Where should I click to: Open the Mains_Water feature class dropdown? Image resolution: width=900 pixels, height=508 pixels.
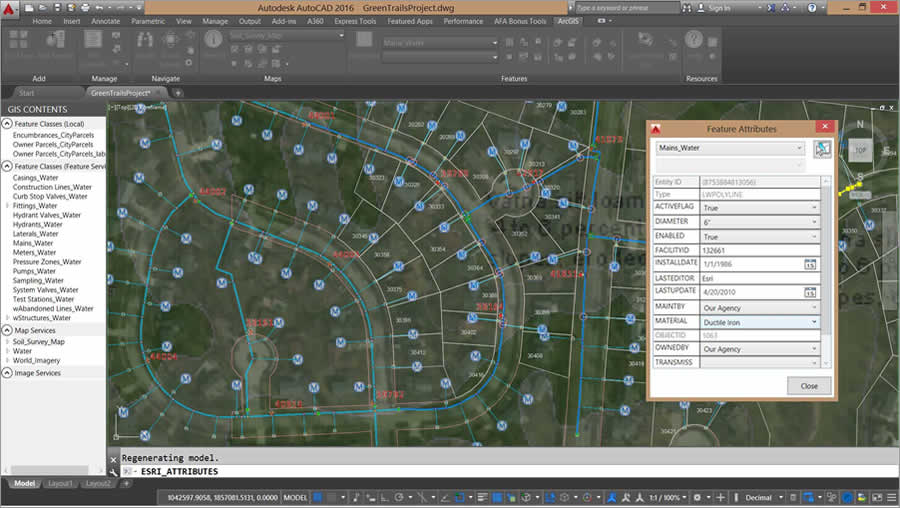(x=799, y=147)
